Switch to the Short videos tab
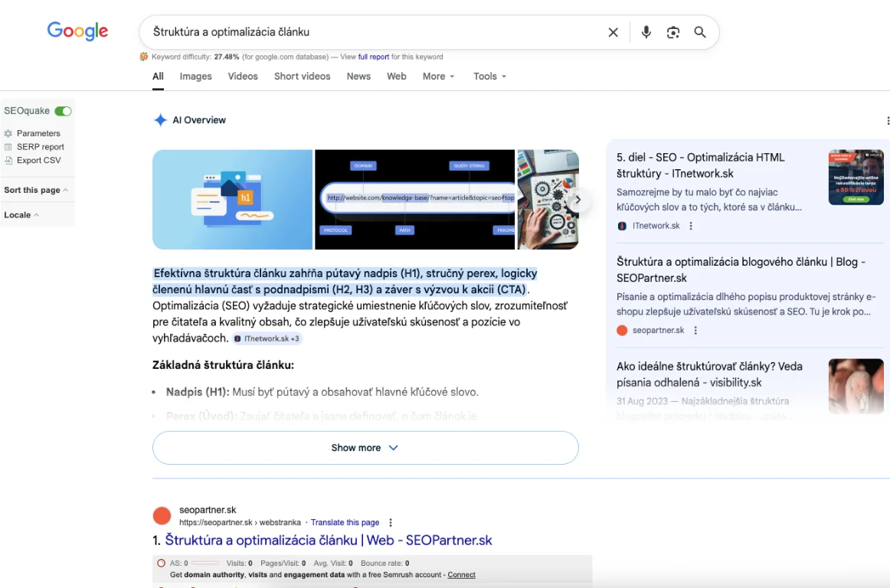This screenshot has height=588, width=890. pyautogui.click(x=302, y=77)
